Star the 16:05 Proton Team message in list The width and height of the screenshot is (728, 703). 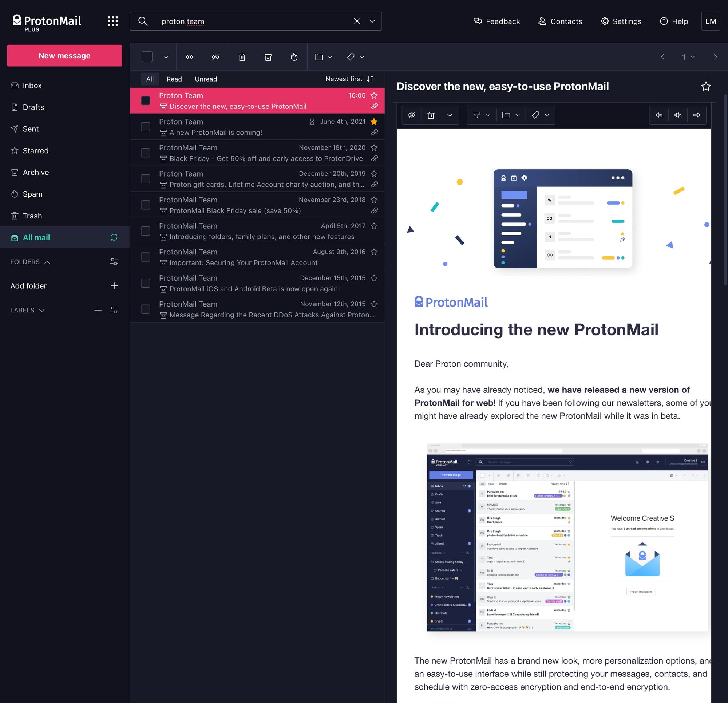[374, 95]
